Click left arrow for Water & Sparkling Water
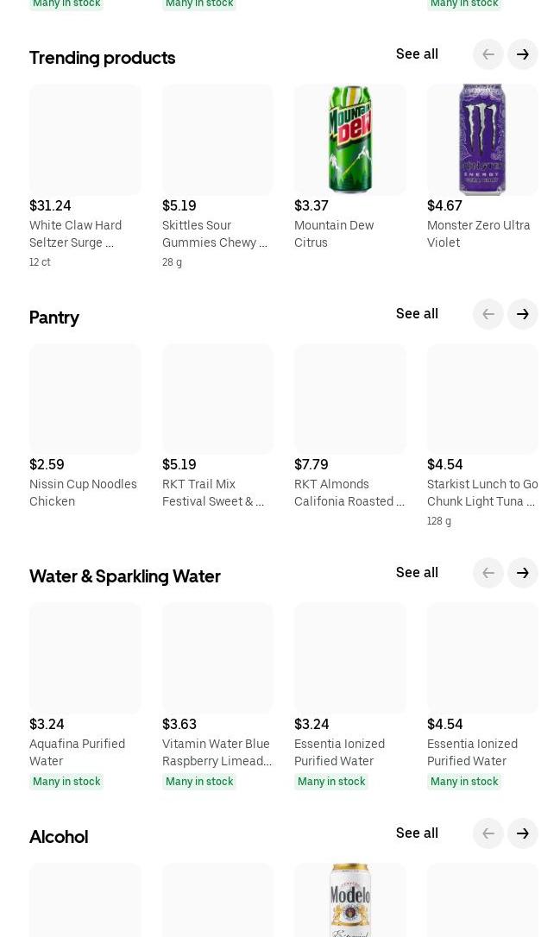560x937 pixels. click(x=488, y=573)
